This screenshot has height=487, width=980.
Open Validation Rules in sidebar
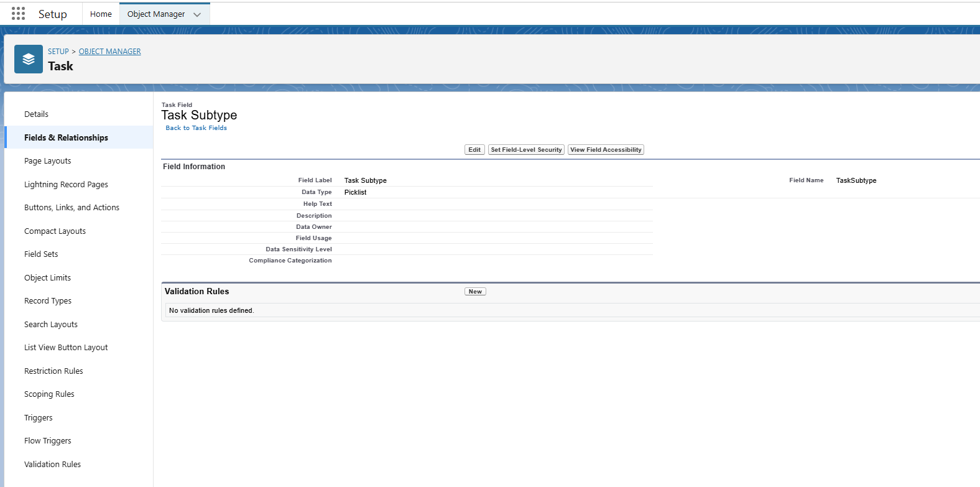(x=52, y=465)
